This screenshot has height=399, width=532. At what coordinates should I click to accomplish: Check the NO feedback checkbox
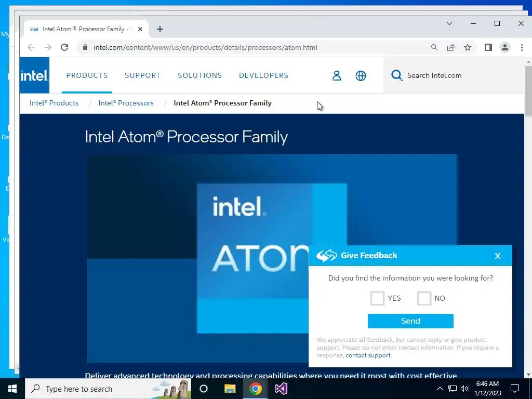(424, 298)
